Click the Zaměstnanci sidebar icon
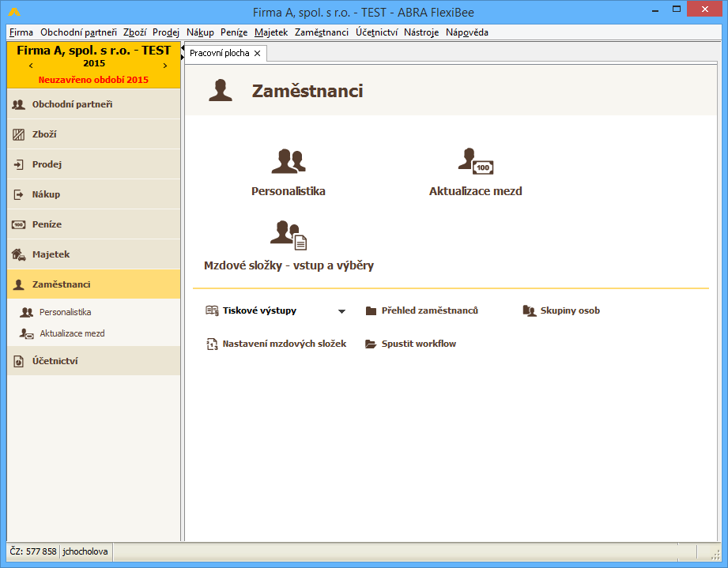This screenshot has height=568, width=728. tap(18, 284)
